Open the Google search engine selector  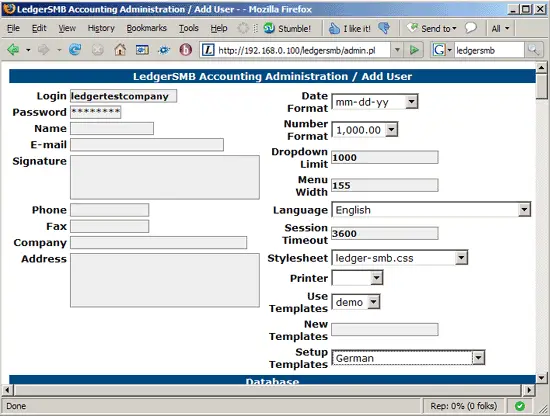(441, 50)
